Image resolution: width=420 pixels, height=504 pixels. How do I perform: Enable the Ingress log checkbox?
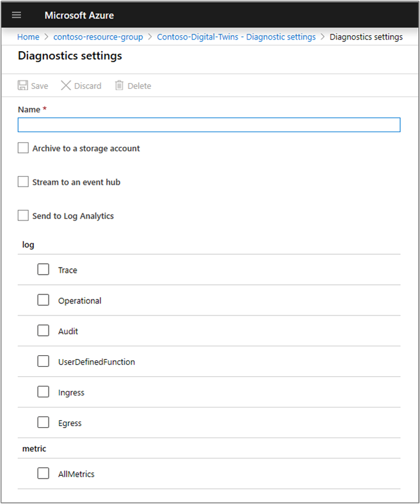pyautogui.click(x=43, y=392)
